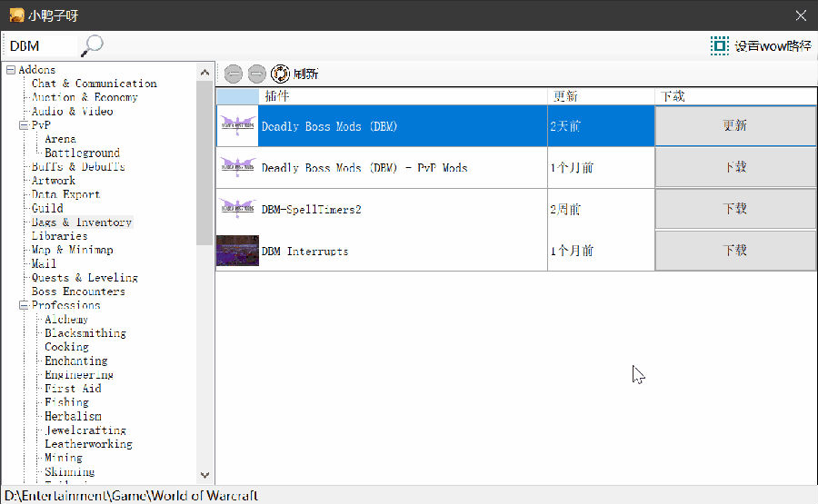Viewport: 818px width, 504px height.
Task: Click the circular refresh icon
Action: [280, 74]
